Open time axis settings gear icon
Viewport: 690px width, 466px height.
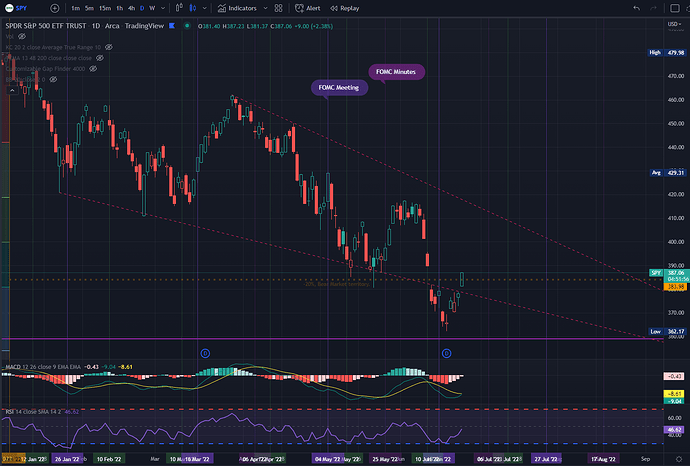click(x=679, y=459)
